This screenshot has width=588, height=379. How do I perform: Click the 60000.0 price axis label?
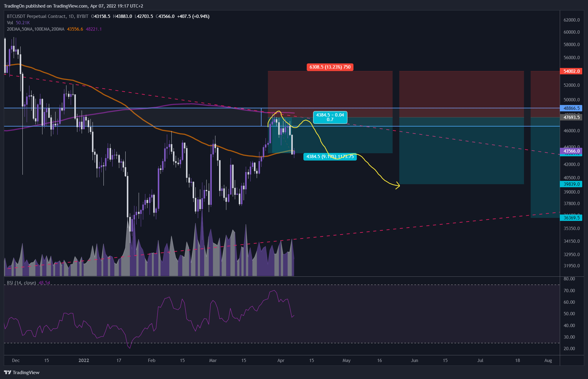click(x=571, y=32)
